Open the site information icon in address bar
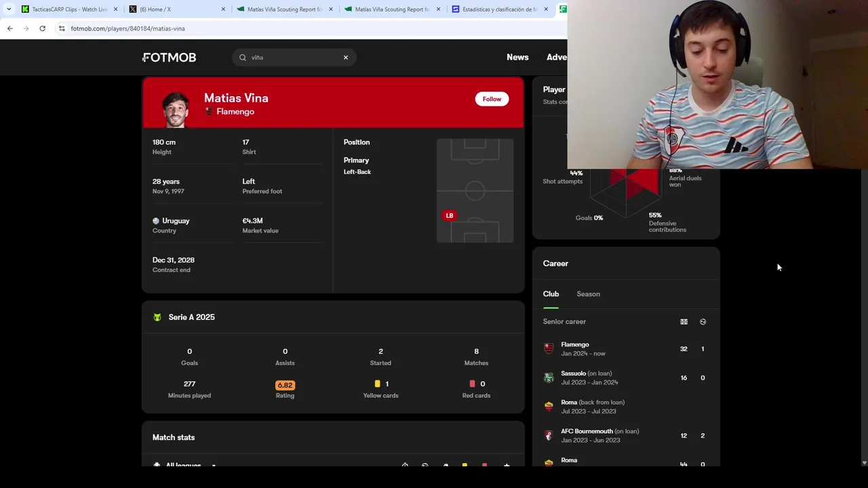868x488 pixels. click(x=62, y=28)
